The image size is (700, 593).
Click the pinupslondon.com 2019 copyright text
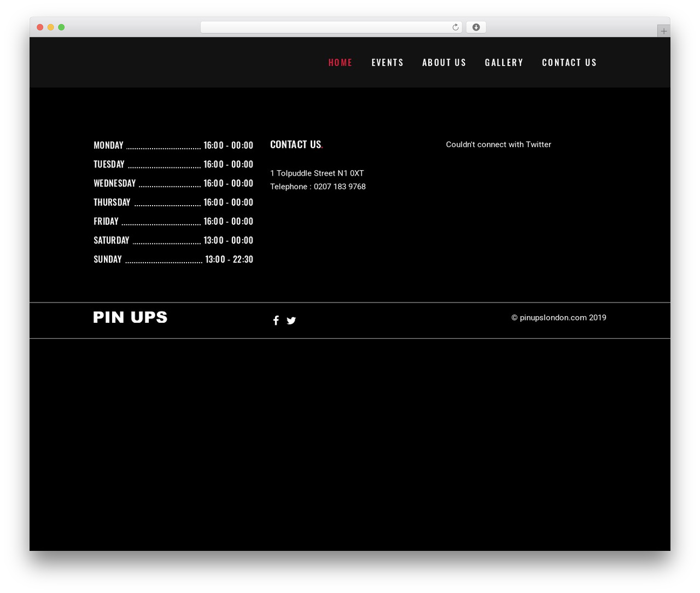tap(559, 317)
